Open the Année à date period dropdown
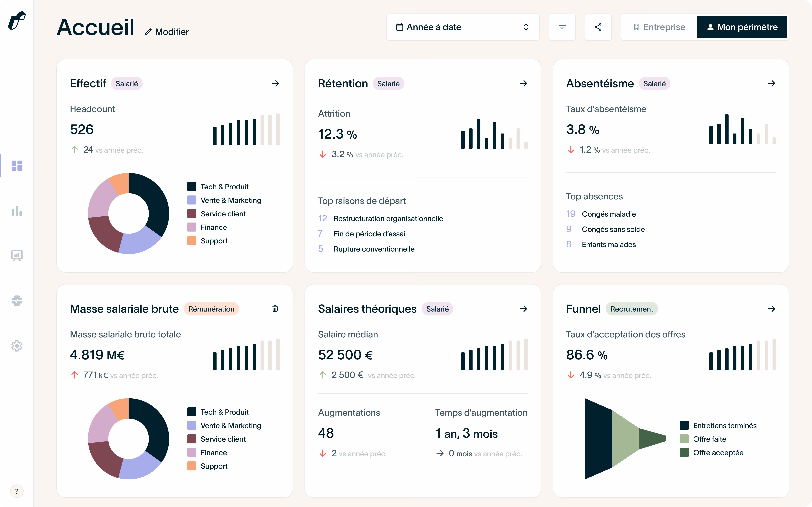Viewport: 812px width, 507px height. click(x=462, y=27)
